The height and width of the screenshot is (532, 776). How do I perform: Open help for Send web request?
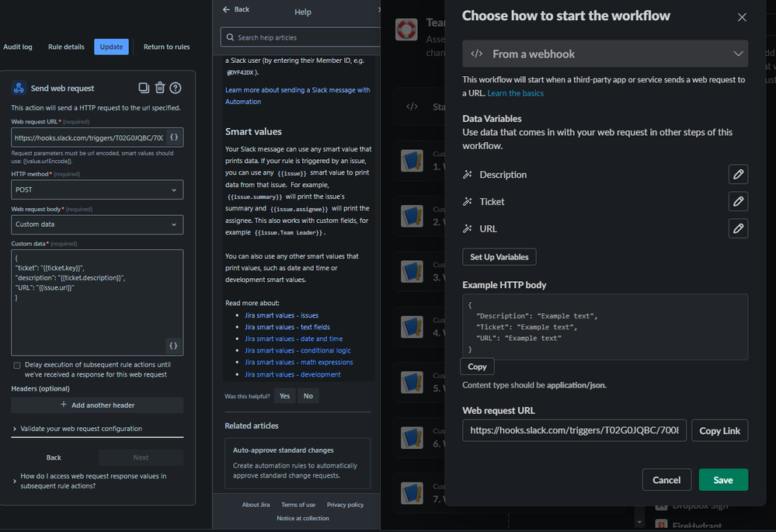point(176,88)
